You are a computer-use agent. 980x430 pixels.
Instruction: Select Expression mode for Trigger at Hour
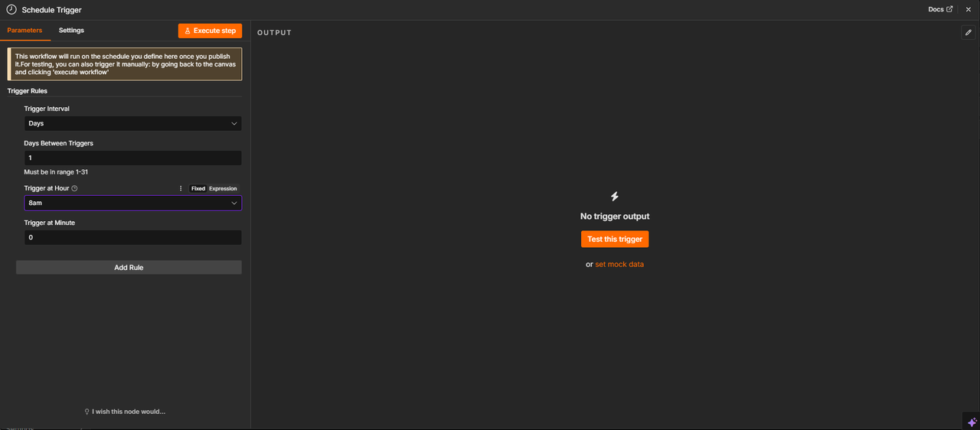[x=223, y=188]
